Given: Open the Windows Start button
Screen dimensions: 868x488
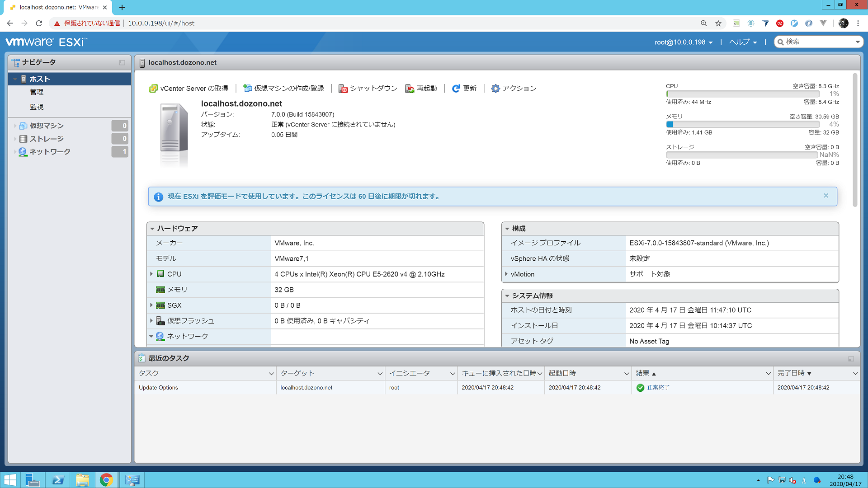Looking at the screenshot, I should point(9,480).
